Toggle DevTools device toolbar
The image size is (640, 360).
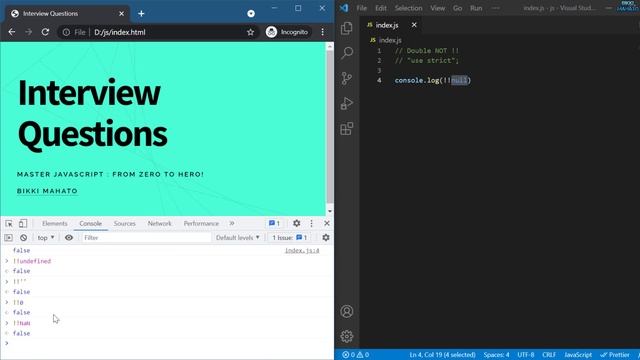23,223
